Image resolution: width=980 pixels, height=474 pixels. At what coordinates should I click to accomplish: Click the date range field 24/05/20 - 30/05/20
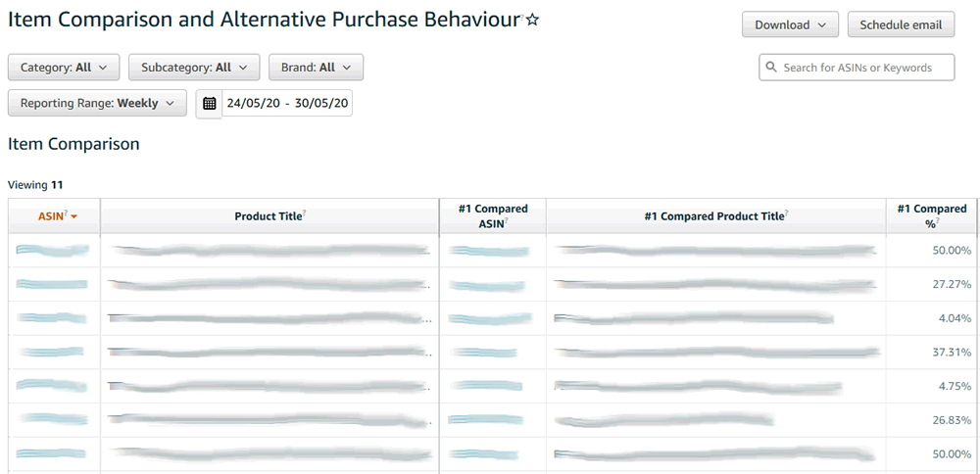[x=287, y=104]
